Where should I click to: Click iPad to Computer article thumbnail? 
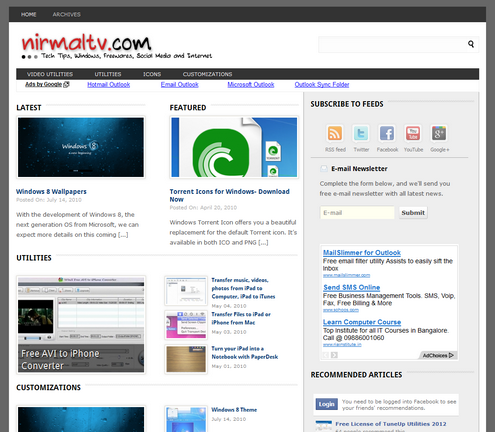click(186, 291)
